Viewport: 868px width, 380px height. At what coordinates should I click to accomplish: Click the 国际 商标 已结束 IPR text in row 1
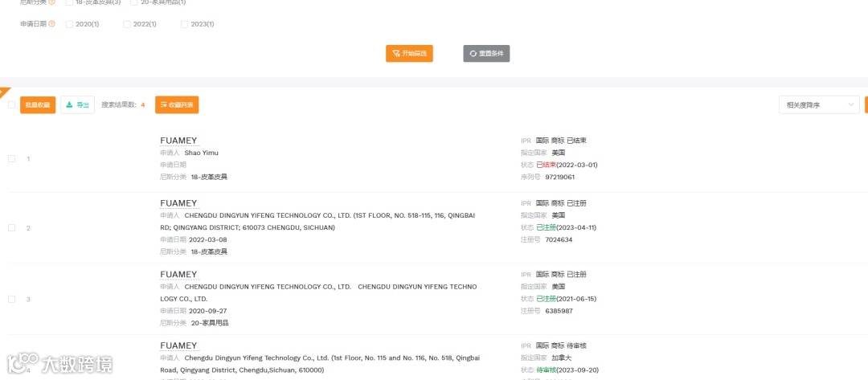pos(561,141)
